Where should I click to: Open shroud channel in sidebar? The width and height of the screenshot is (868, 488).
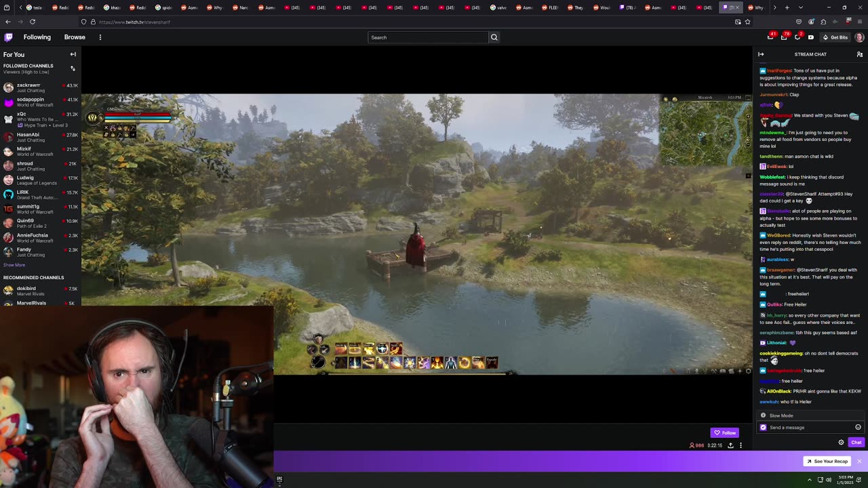[x=41, y=166]
